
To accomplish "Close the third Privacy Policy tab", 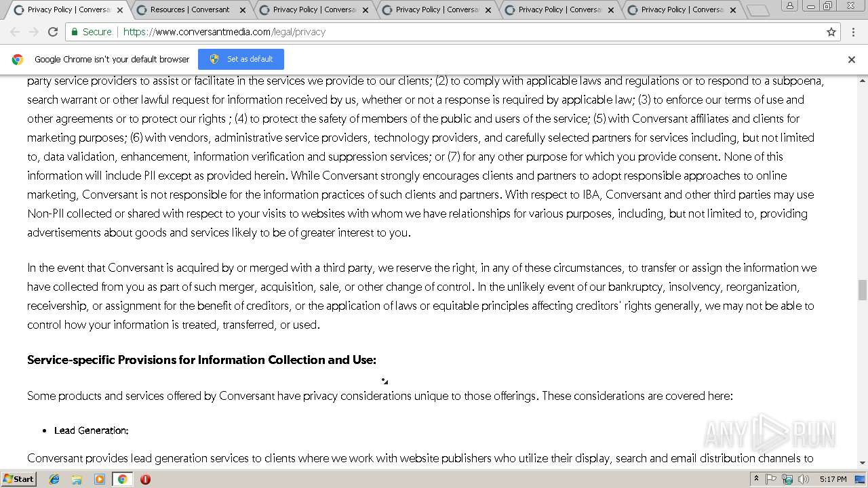I will [366, 10].
